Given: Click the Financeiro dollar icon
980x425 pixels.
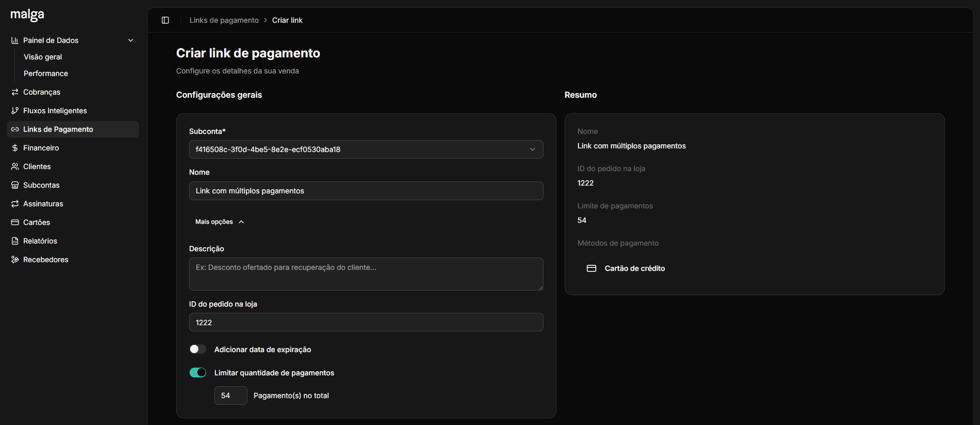Looking at the screenshot, I should pyautogui.click(x=15, y=148).
